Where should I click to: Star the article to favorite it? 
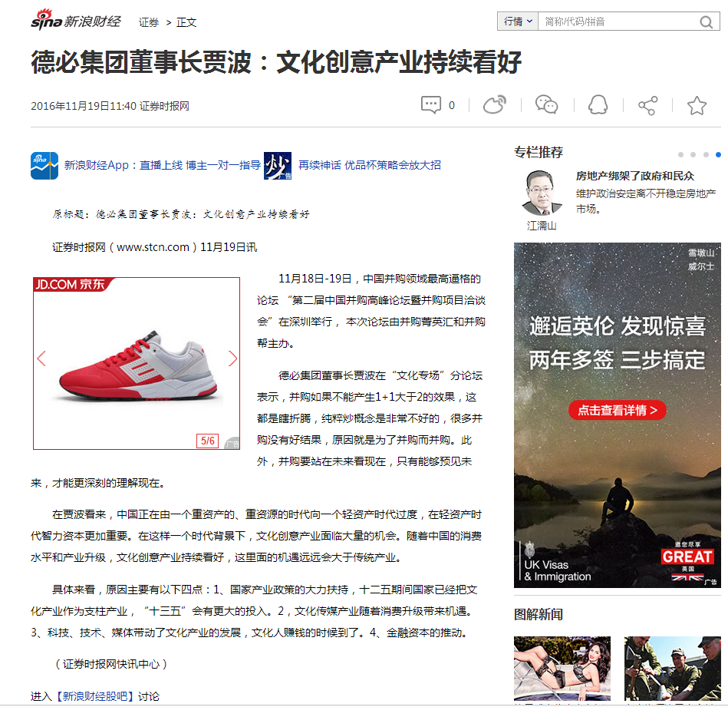pos(697,104)
